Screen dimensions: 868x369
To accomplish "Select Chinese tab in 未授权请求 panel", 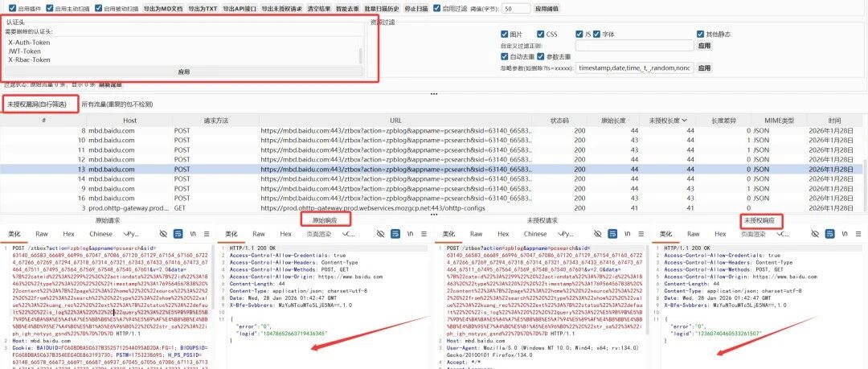I will [534, 234].
